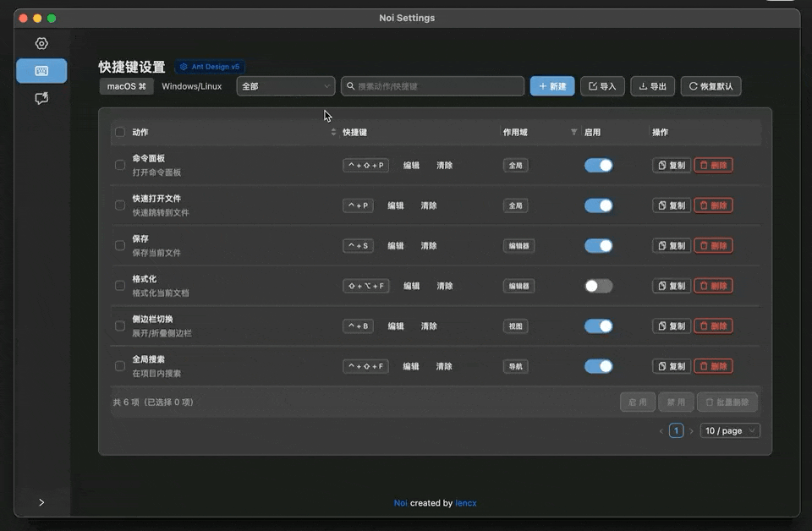Delete the 快速打开文件 shortcut row
The height and width of the screenshot is (531, 812).
point(713,205)
